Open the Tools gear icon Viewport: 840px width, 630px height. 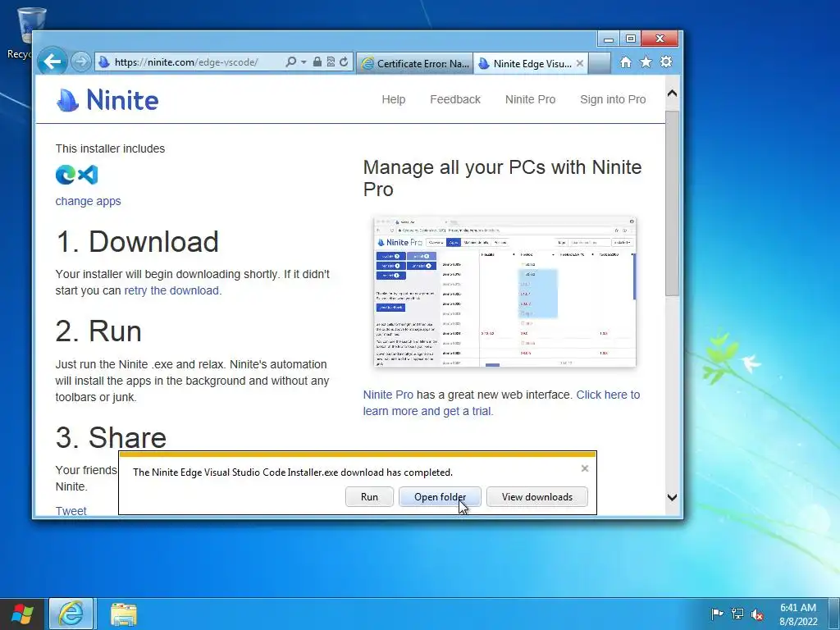point(666,62)
